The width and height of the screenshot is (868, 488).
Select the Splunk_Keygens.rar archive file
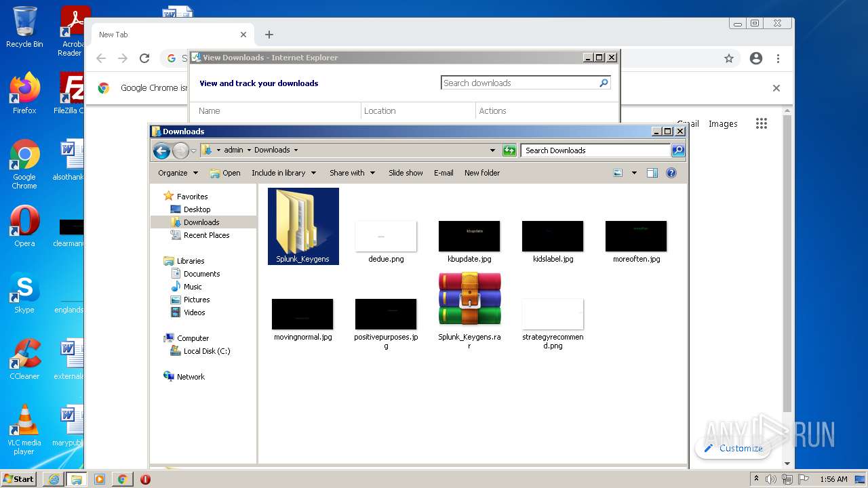point(469,310)
